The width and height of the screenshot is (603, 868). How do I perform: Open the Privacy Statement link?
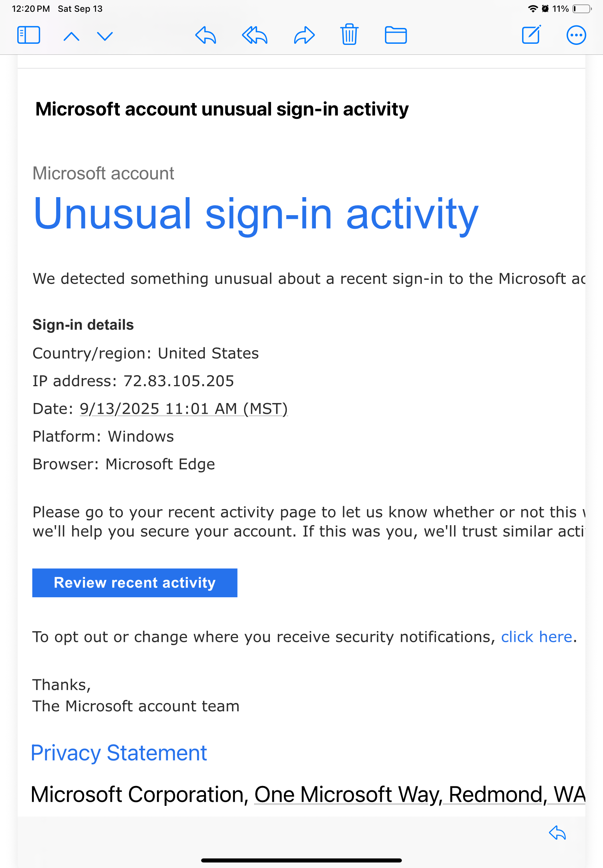point(119,753)
